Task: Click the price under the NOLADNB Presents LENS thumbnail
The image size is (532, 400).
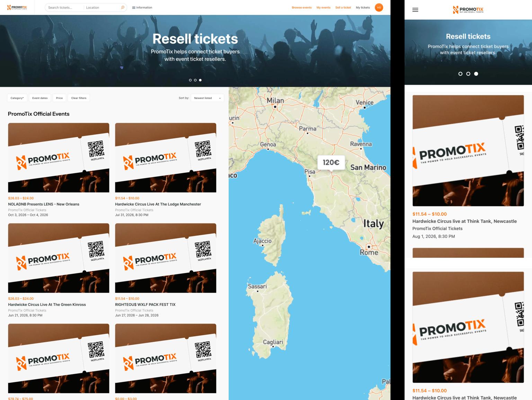Action: [21, 198]
